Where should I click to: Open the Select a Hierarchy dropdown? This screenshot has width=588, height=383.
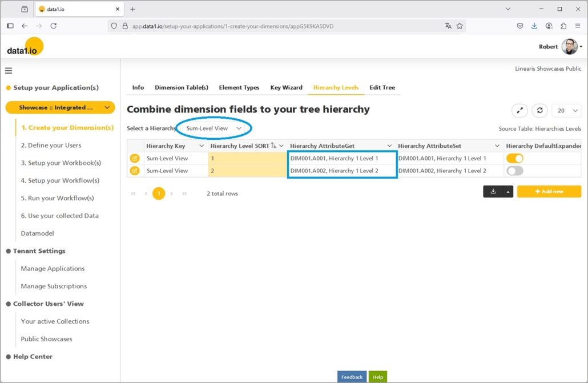[214, 128]
